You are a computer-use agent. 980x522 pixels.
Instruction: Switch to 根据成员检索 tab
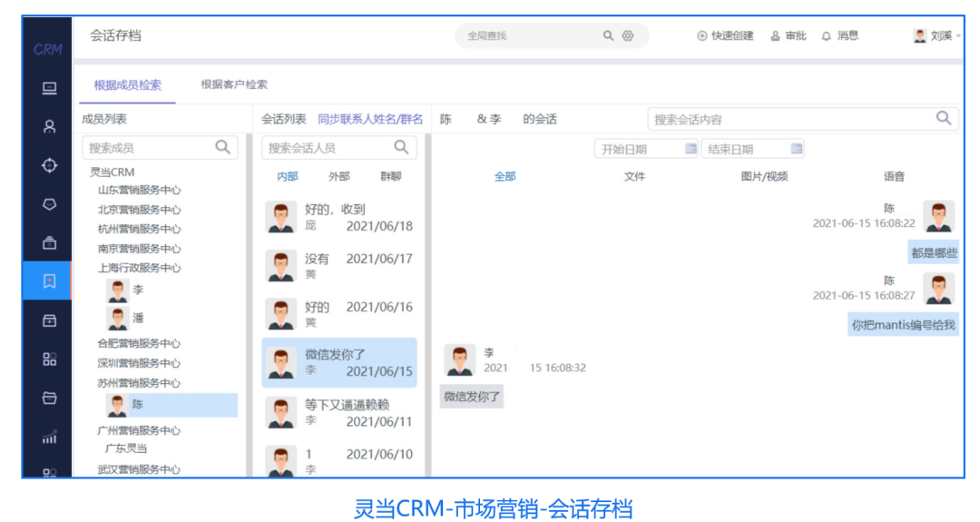point(128,85)
